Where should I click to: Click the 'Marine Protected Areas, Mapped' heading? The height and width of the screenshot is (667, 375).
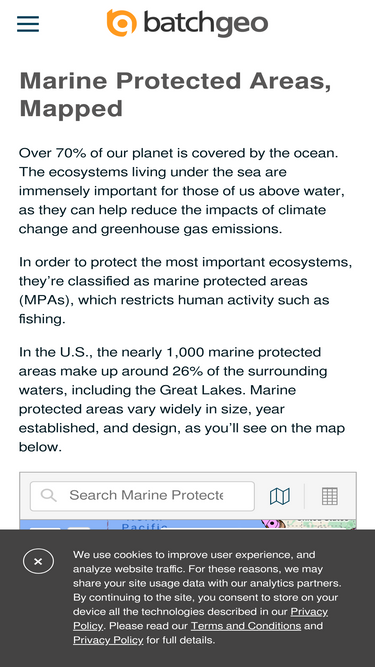pyautogui.click(x=175, y=94)
